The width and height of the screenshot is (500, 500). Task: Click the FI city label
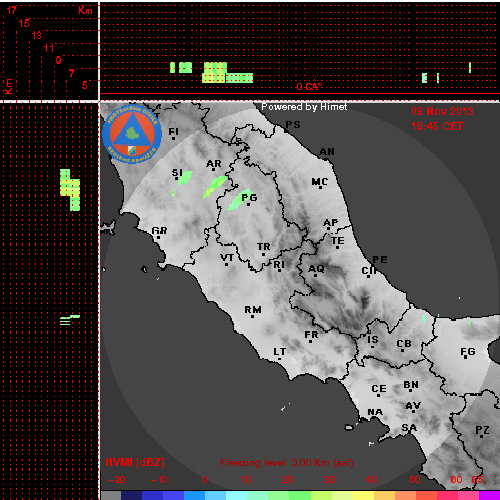(173, 131)
